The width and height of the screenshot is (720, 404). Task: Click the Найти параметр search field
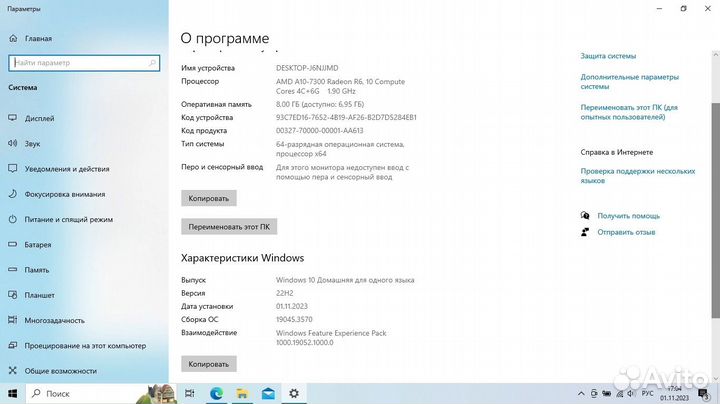pyautogui.click(x=84, y=63)
